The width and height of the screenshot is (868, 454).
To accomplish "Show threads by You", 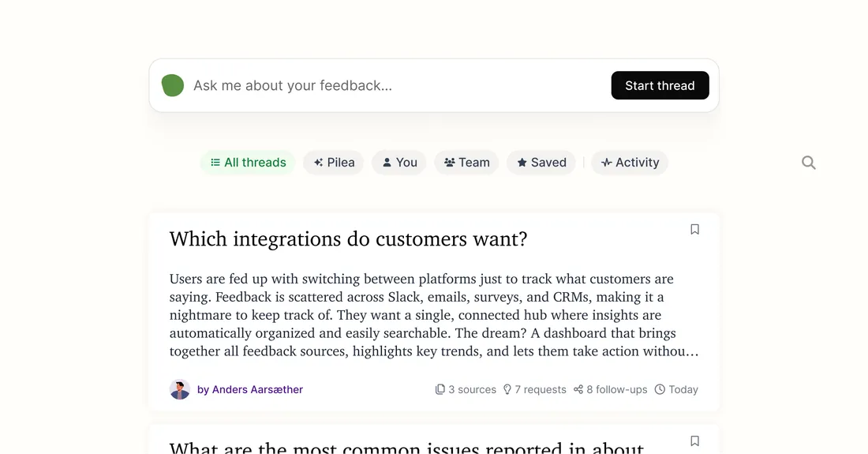I will [x=399, y=162].
